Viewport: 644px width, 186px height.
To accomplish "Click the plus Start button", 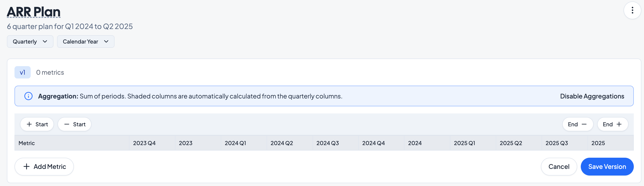I will click(x=37, y=124).
